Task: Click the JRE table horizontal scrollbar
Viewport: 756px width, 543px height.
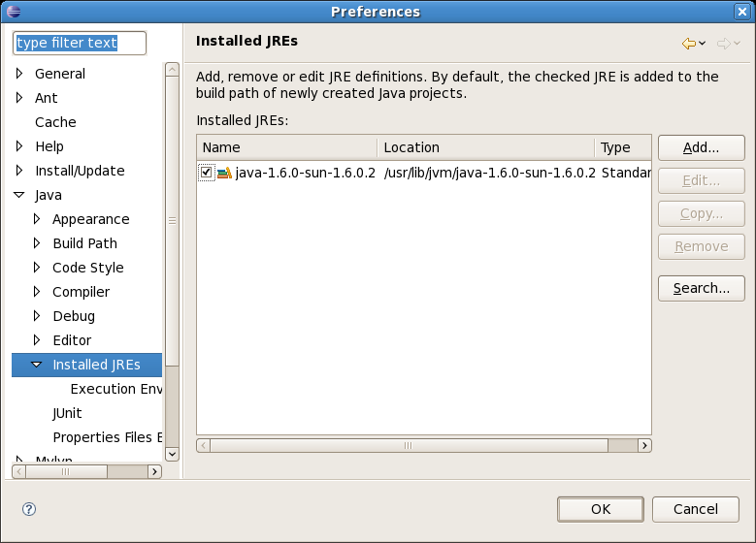Action: click(x=408, y=445)
